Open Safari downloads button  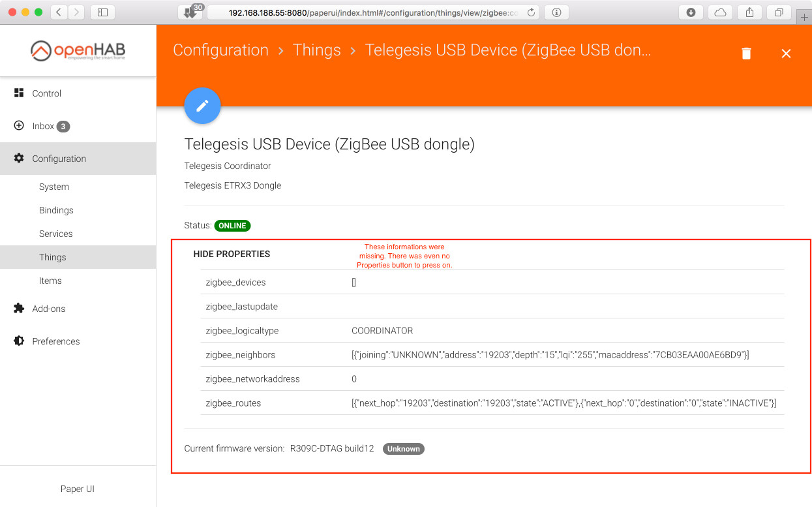pyautogui.click(x=691, y=12)
